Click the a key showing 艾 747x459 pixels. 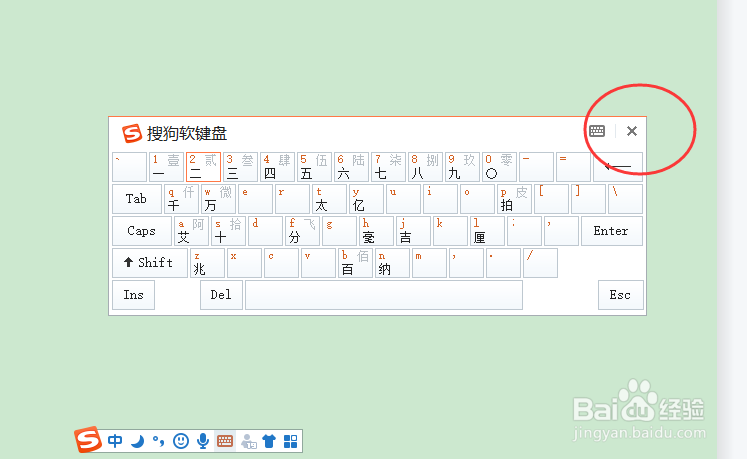pyautogui.click(x=191, y=231)
